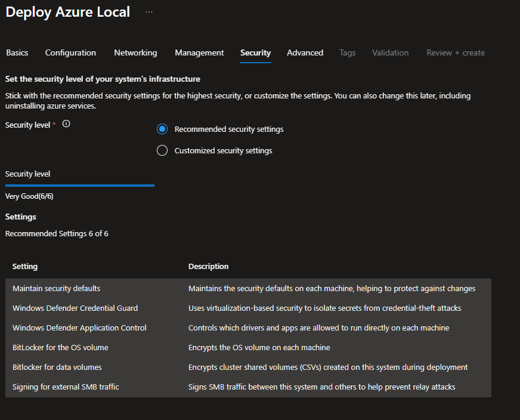This screenshot has width=520, height=420.
Task: Switch to the Advanced tab
Action: (x=305, y=52)
